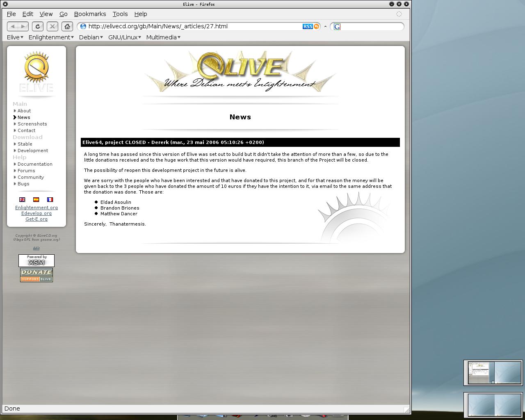
Task: Open the GNU/Linux bookmarks dropdown
Action: (x=125, y=37)
